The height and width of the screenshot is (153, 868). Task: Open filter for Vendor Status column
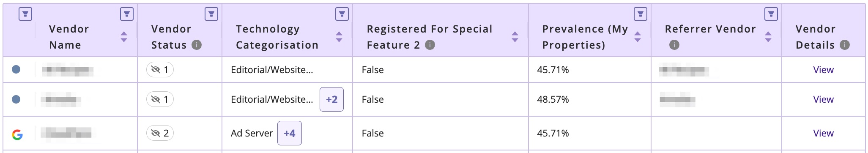coord(211,14)
